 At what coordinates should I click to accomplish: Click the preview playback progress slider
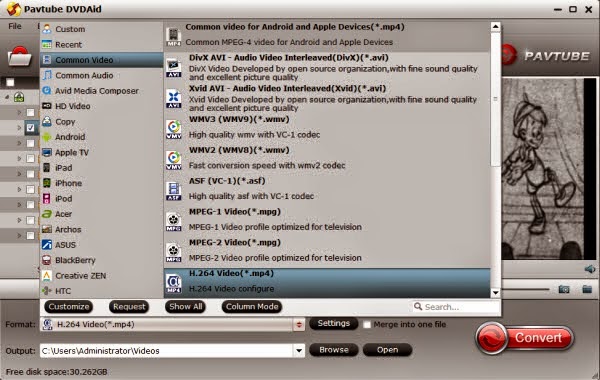[525, 289]
